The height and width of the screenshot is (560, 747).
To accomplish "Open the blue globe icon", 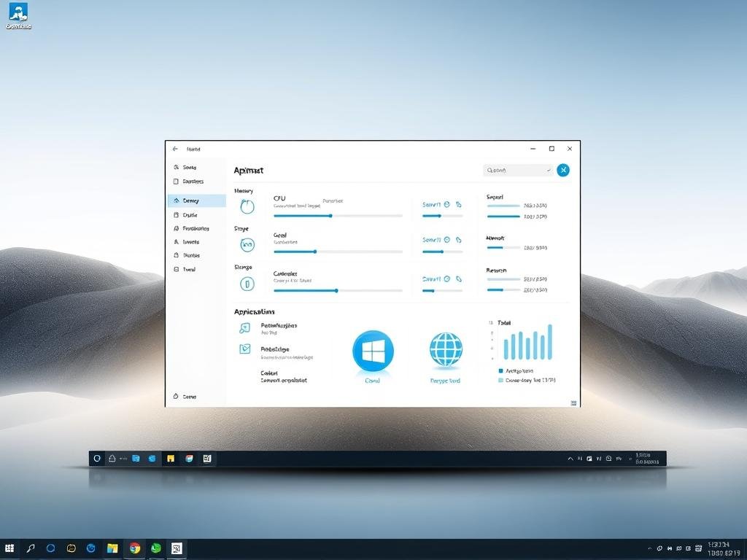I will point(446,350).
